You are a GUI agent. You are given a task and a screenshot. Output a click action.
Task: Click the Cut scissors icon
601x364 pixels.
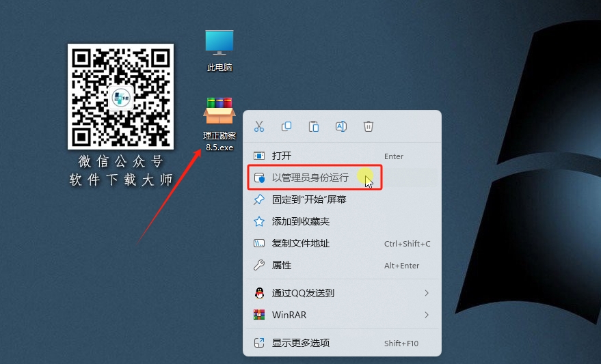[x=259, y=126]
